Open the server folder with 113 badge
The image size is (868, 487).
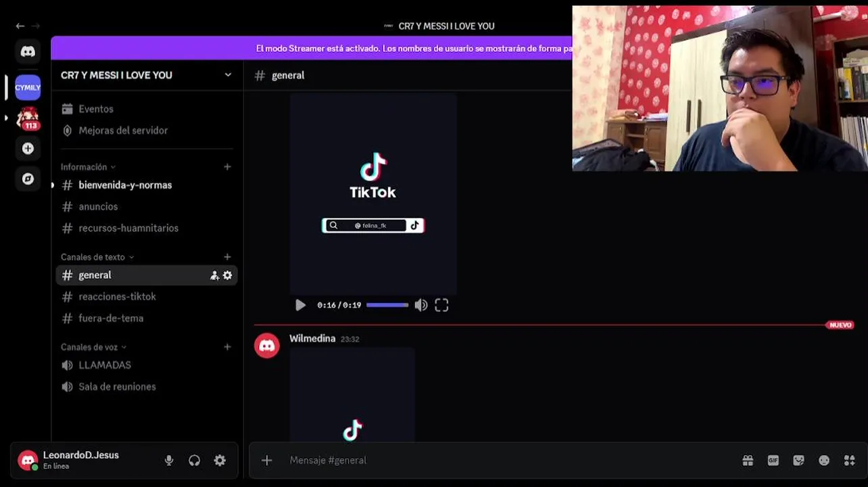point(28,118)
